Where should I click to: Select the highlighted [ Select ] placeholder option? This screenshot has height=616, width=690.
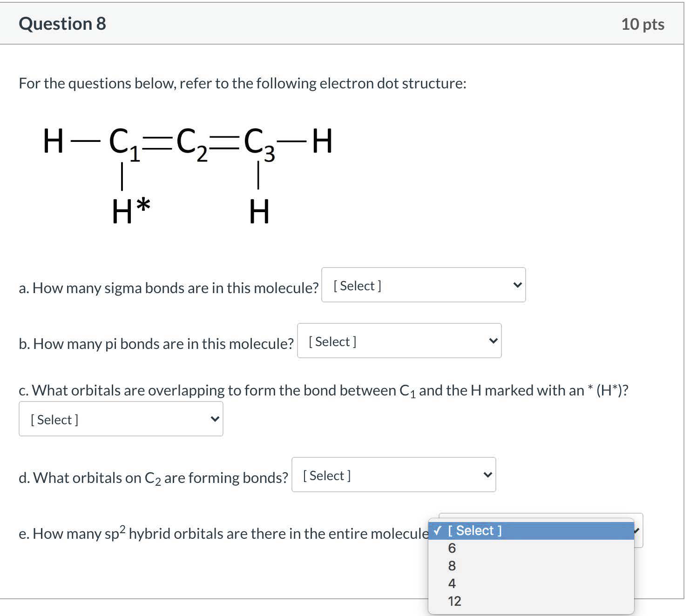(474, 530)
